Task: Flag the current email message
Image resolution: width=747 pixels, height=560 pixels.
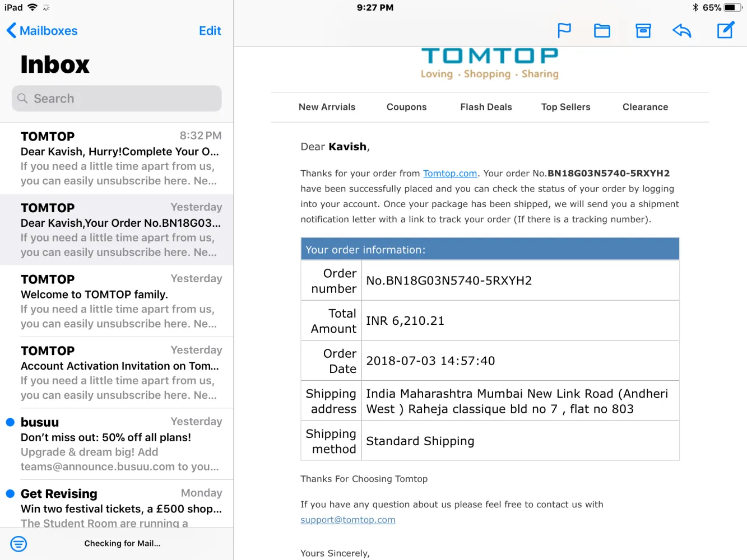Action: tap(564, 30)
